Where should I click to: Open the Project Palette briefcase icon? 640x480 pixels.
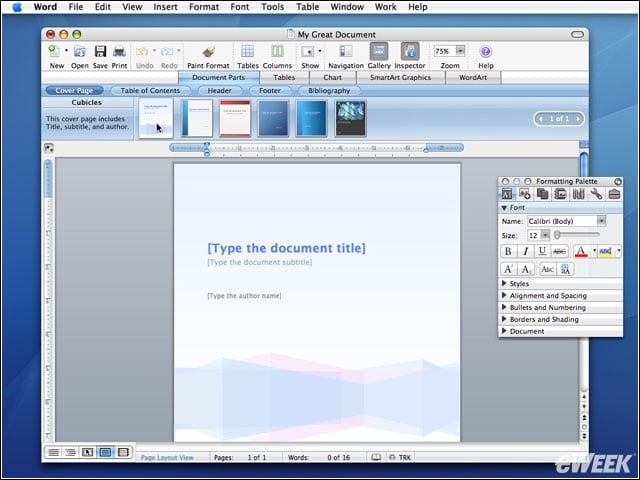(614, 194)
